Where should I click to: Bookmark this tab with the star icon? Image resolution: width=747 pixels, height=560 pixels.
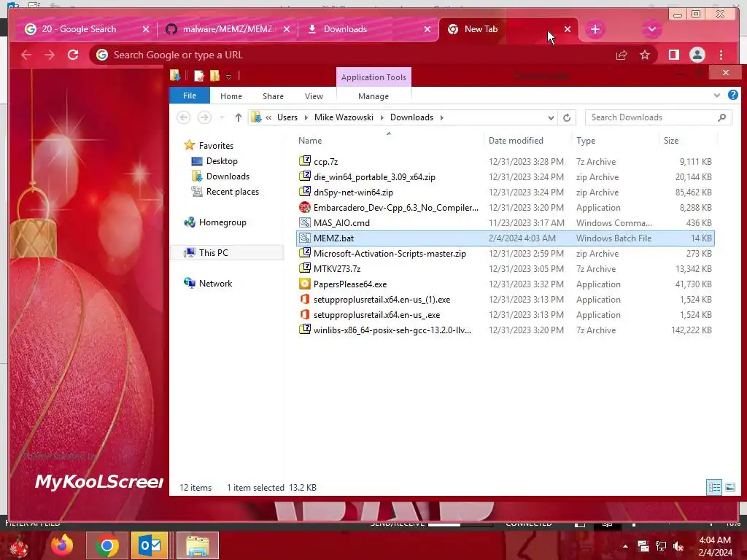tap(645, 55)
